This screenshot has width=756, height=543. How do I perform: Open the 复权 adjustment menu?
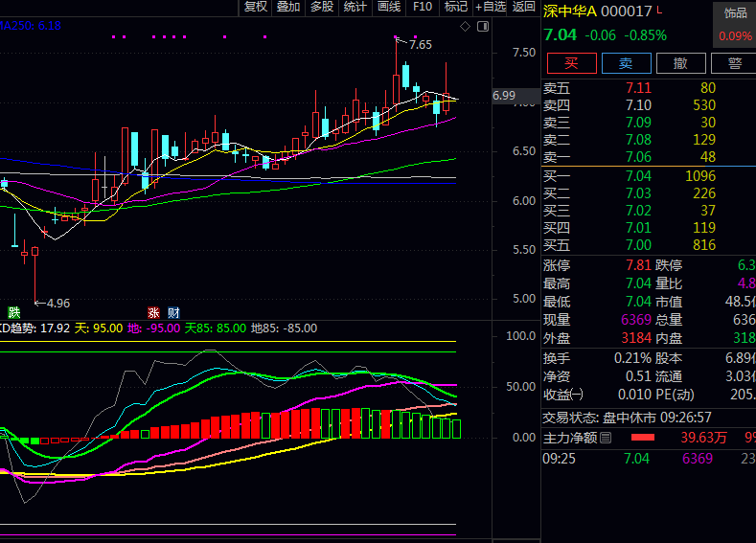click(256, 8)
